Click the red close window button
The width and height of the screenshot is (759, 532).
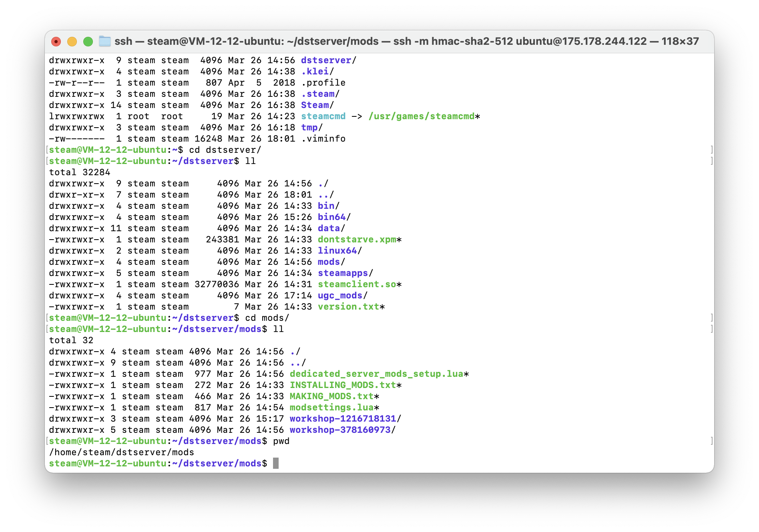click(x=56, y=42)
